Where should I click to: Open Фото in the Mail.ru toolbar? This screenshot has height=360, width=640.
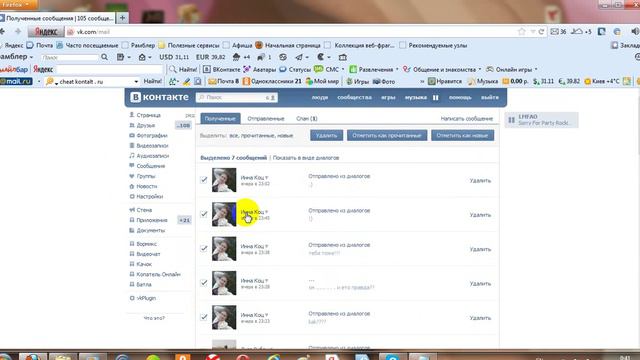(x=384, y=82)
